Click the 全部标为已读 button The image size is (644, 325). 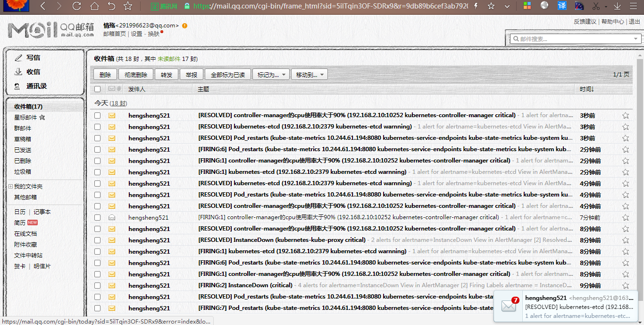tap(228, 75)
